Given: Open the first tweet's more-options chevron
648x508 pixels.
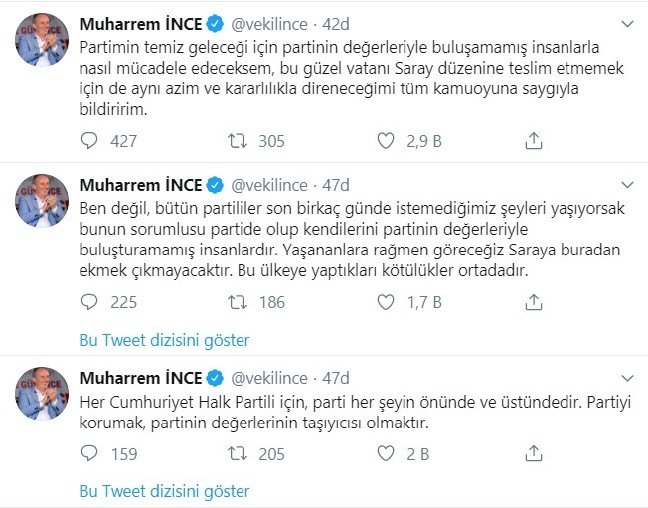Looking at the screenshot, I should coord(627,24).
